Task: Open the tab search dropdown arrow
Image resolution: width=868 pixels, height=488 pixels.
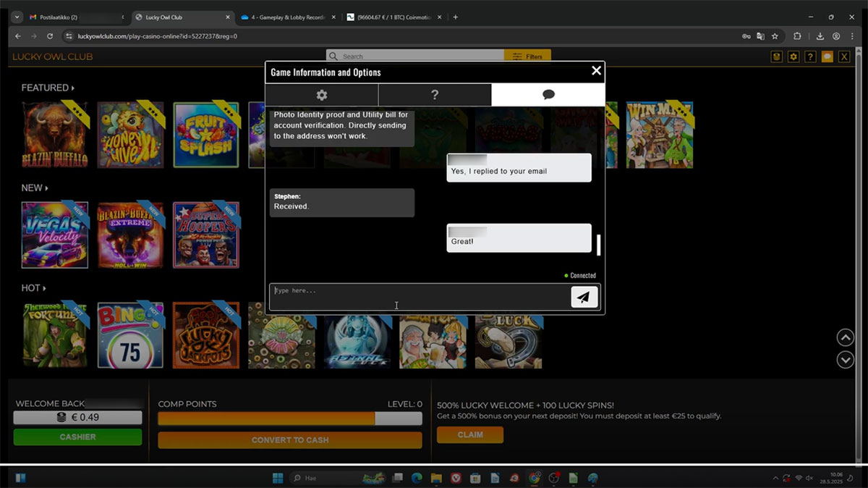Action: (16, 17)
